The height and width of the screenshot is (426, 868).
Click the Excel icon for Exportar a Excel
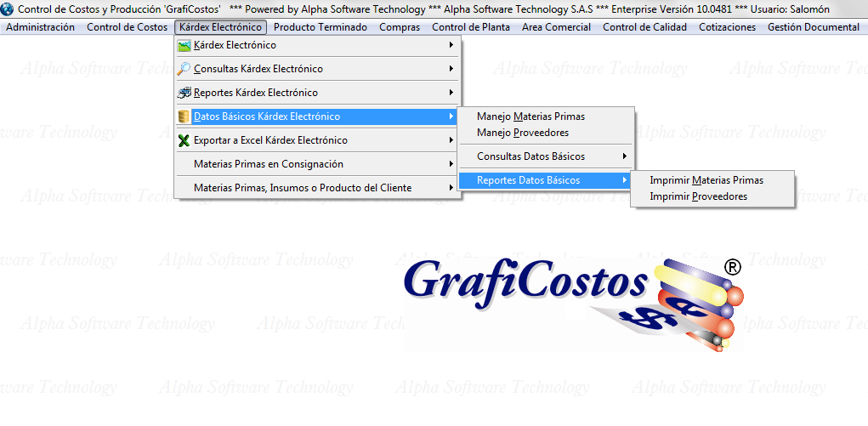pyautogui.click(x=184, y=140)
